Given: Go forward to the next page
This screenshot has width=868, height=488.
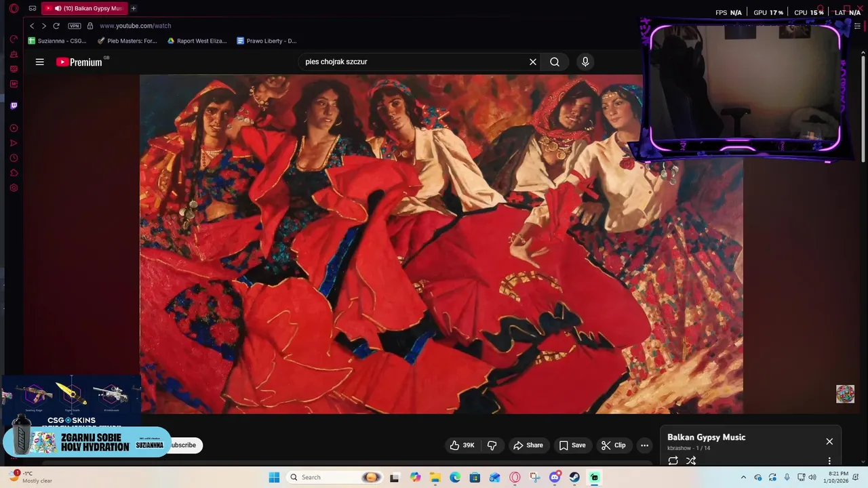Looking at the screenshot, I should (44, 26).
